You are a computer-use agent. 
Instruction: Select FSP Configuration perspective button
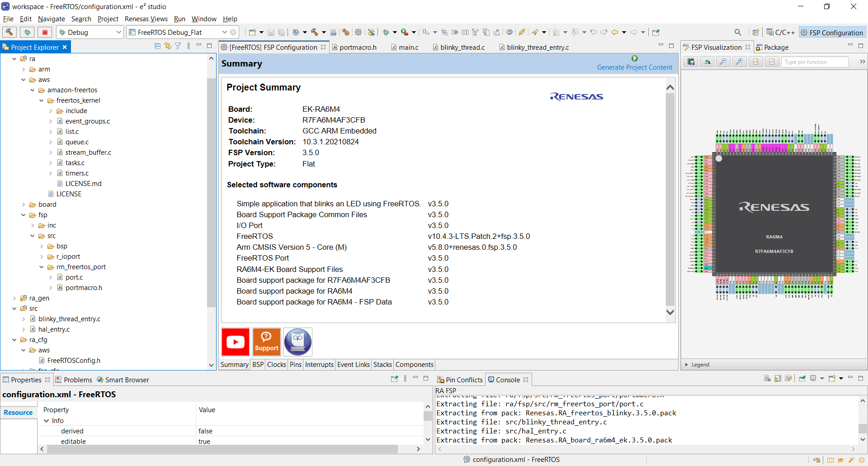click(832, 32)
